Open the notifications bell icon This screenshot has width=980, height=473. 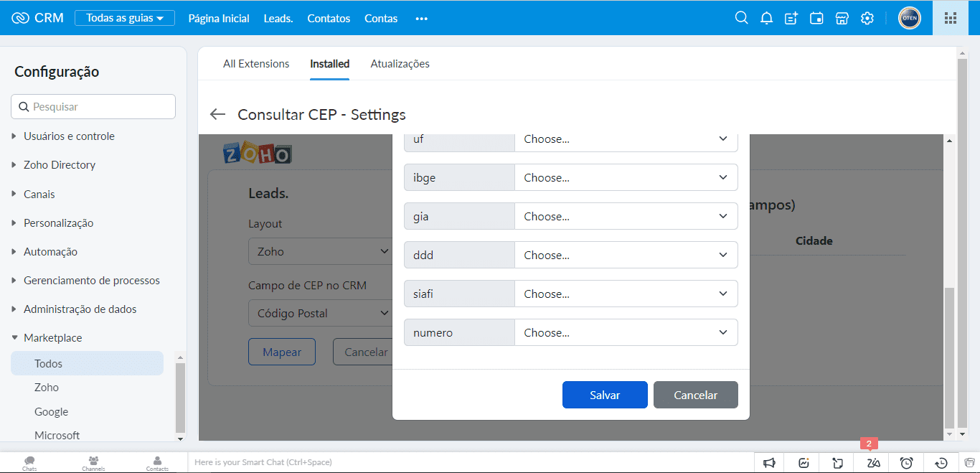coord(766,18)
